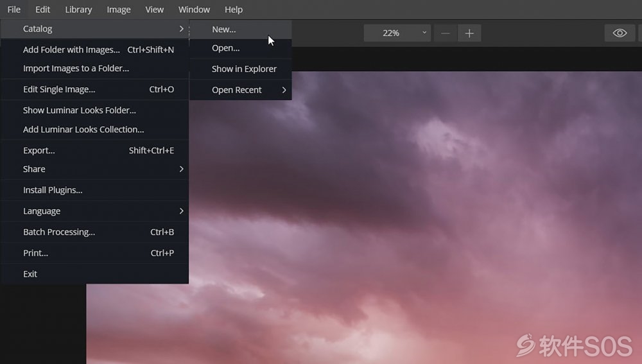642x364 pixels.
Task: Select the Print menu entry
Action: [x=94, y=253]
